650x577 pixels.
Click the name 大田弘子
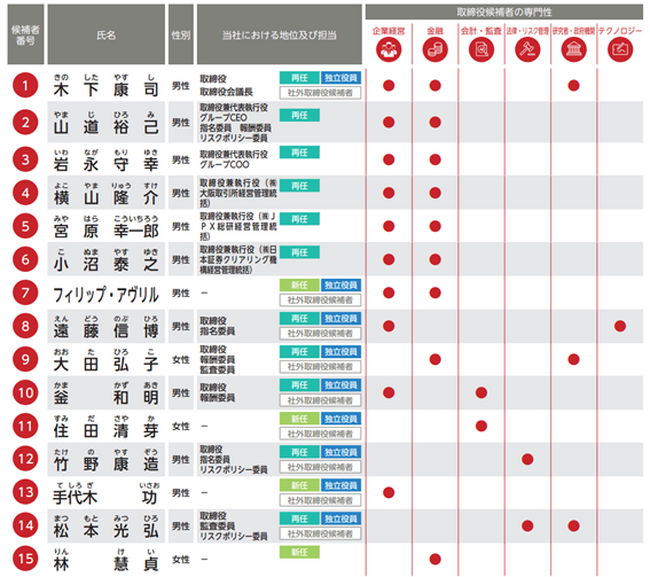pyautogui.click(x=106, y=364)
